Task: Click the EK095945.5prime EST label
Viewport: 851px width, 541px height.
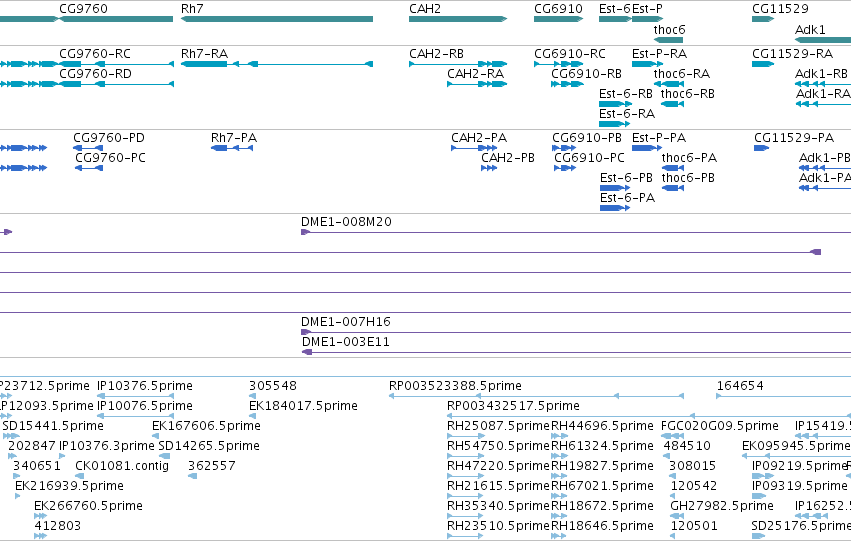Action: 796,446
